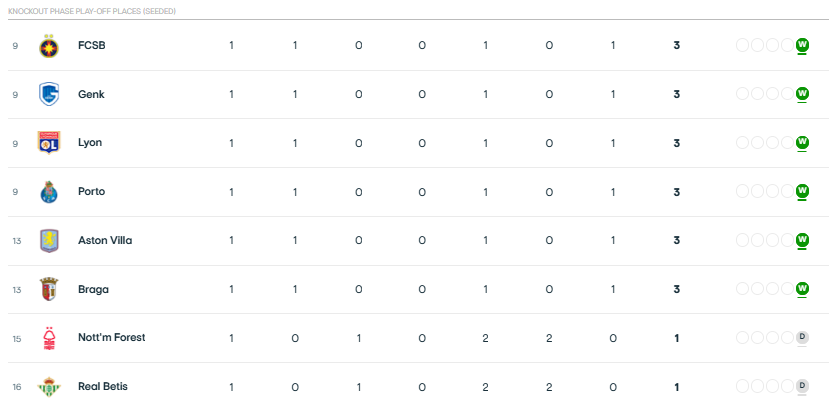Click the Nott'm Forest team name
This screenshot has height=403, width=829.
[112, 337]
